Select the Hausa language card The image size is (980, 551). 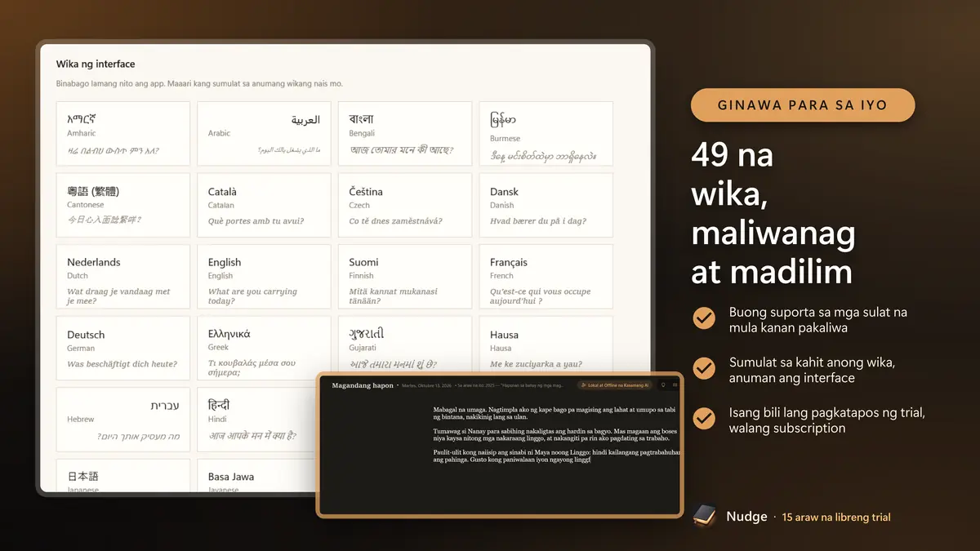click(x=546, y=344)
